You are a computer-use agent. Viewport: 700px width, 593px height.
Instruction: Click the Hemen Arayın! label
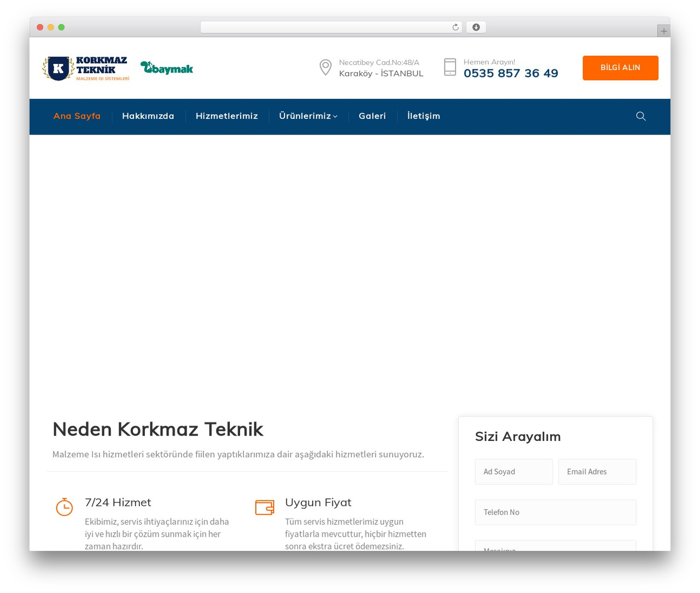489,62
